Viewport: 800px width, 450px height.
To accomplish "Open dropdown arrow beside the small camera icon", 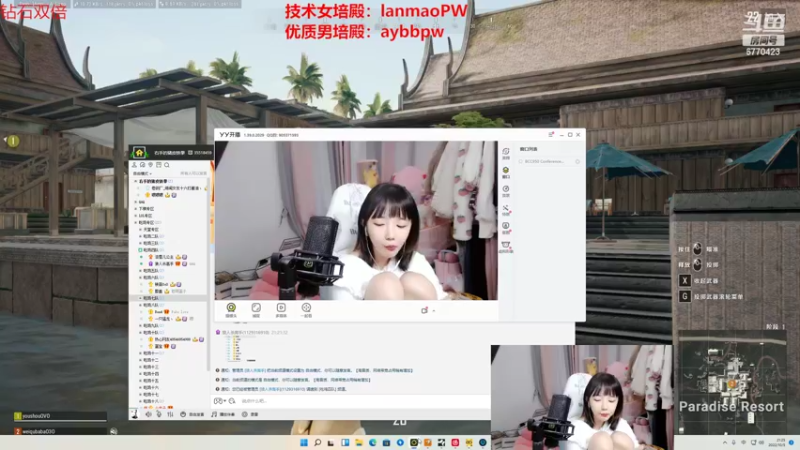I will point(434,310).
